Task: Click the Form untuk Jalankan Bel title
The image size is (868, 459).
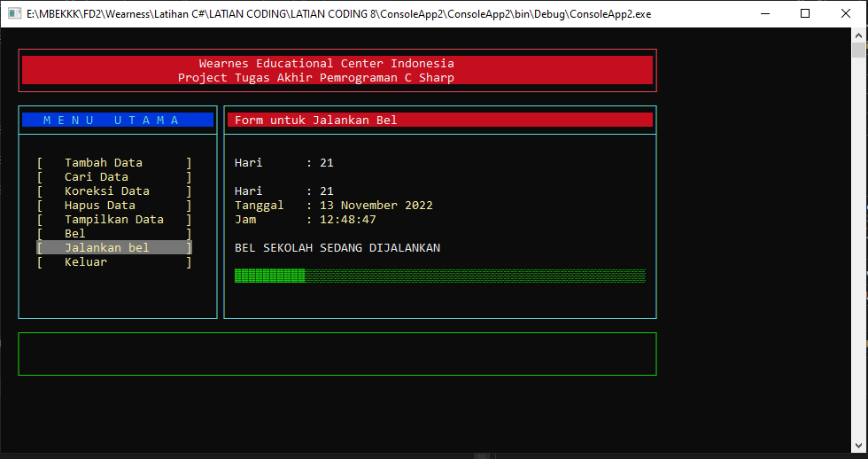Action: point(316,121)
